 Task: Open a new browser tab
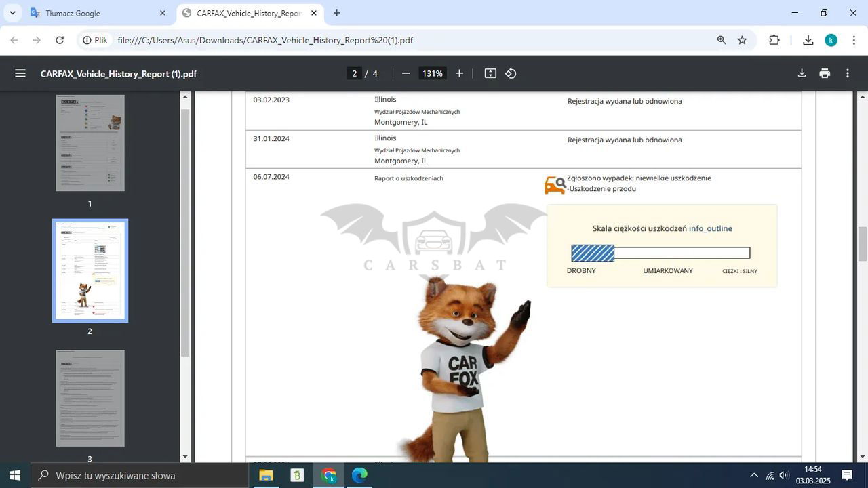(x=336, y=13)
